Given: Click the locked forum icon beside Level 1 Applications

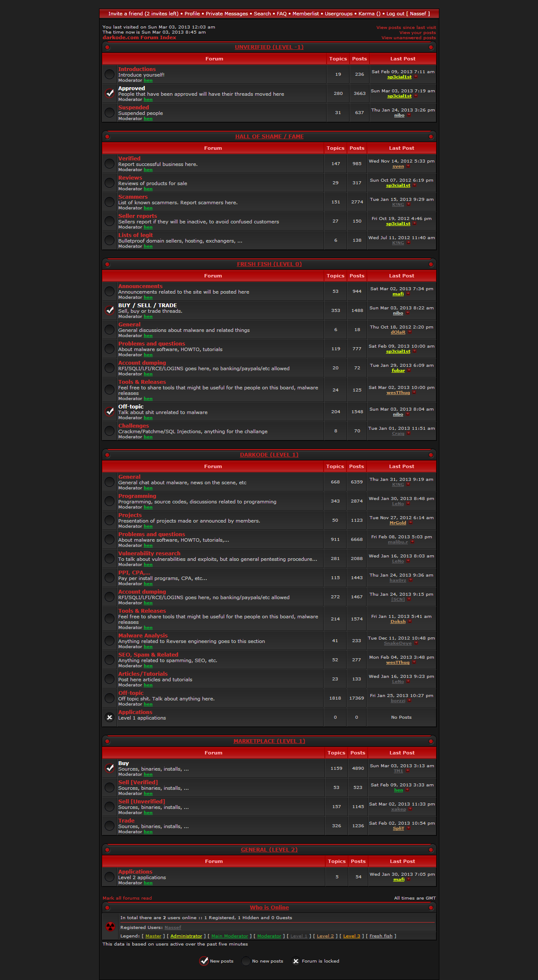Looking at the screenshot, I should (x=110, y=717).
